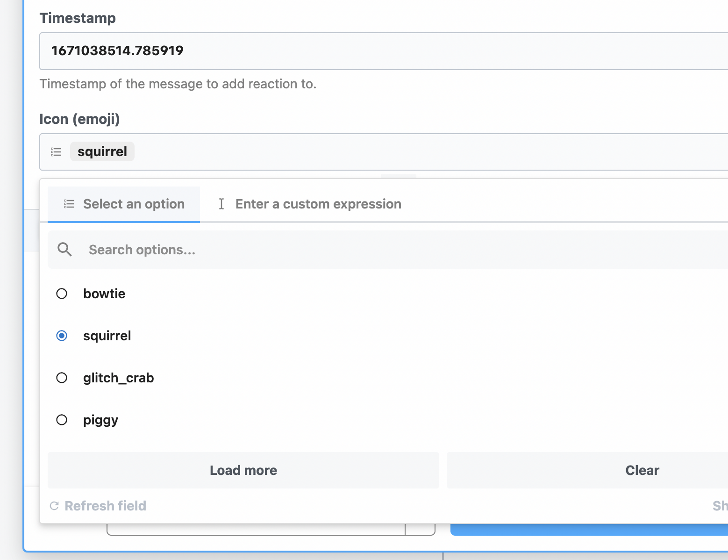Click the list icon on Select an option

[x=68, y=204]
